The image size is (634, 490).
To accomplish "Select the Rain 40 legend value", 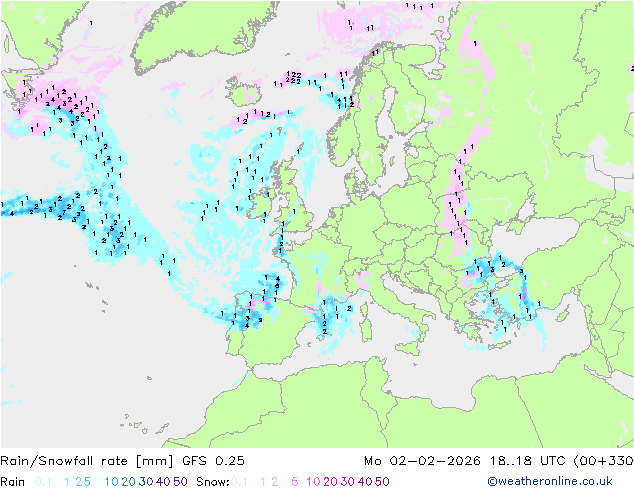I will coord(163,482).
